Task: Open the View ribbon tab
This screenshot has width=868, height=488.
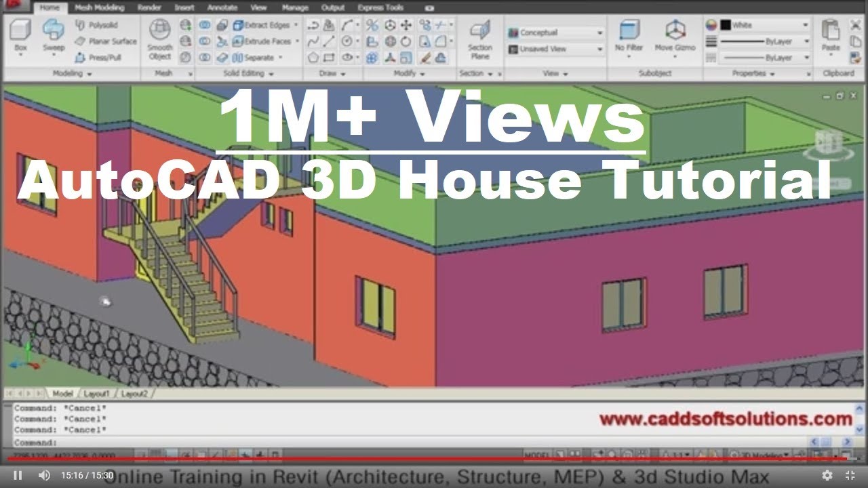Action: pos(258,7)
